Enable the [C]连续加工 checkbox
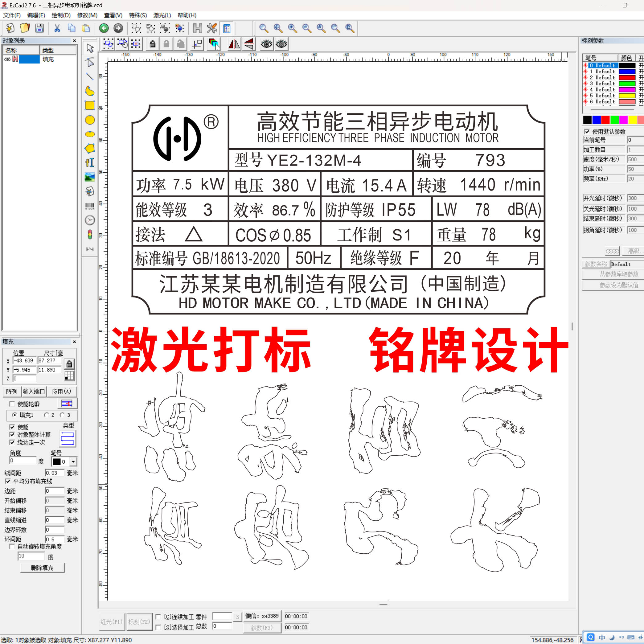This screenshot has width=644, height=644. pyautogui.click(x=158, y=617)
